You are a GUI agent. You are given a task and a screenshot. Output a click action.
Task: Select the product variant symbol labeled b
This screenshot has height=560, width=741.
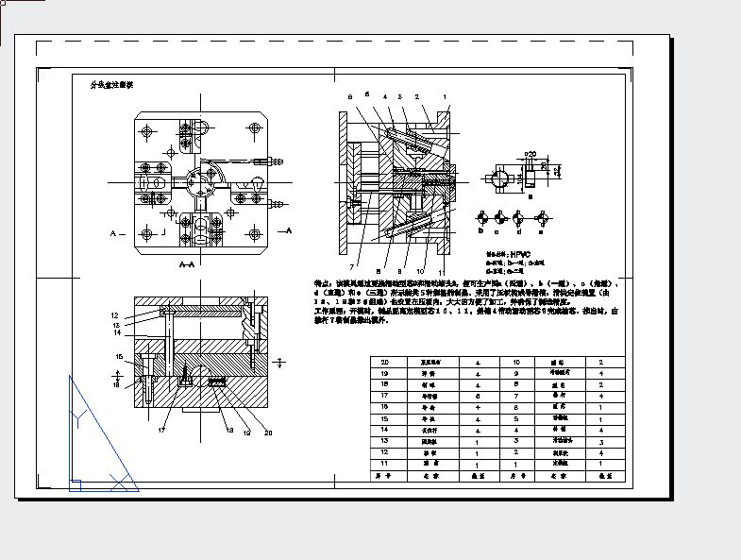tap(480, 217)
